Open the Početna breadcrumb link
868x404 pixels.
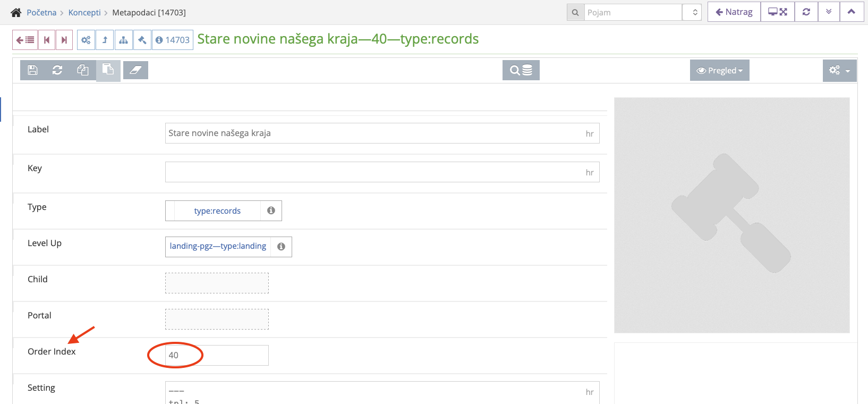click(41, 12)
